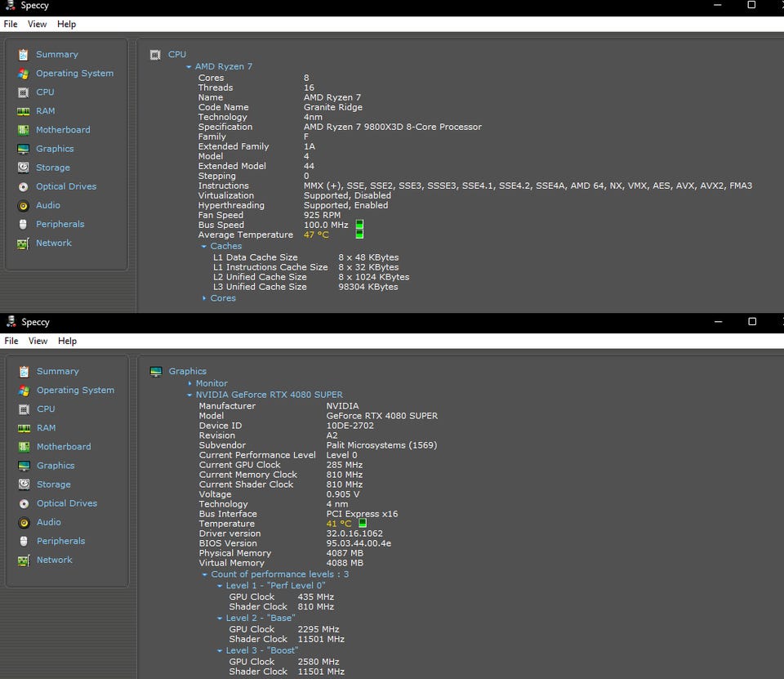Click the CPU heading icon in the top window's content pane
This screenshot has width=784, height=679.
[x=155, y=55]
